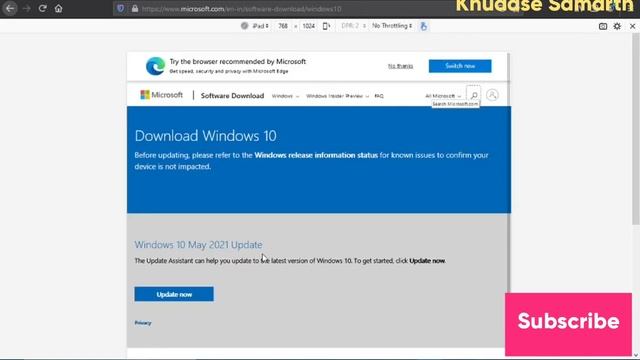640x360 pixels.
Task: Open Windows release information status link
Action: pyautogui.click(x=316, y=155)
